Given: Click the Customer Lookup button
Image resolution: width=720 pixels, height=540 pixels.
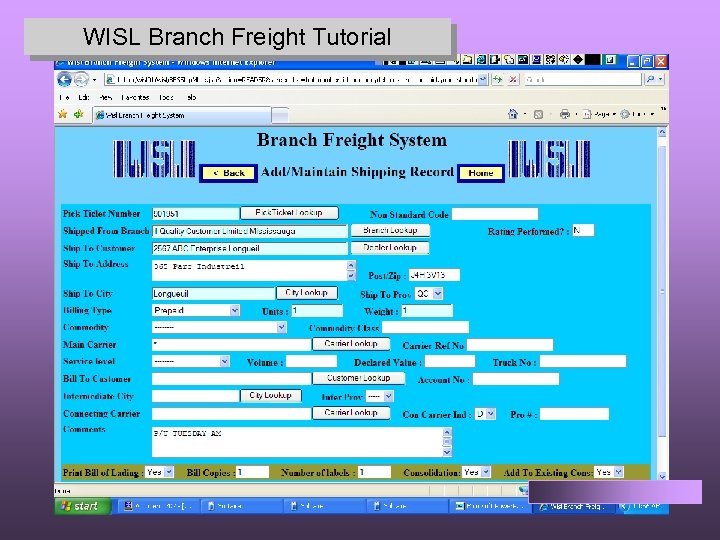Looking at the screenshot, I should pos(358,378).
